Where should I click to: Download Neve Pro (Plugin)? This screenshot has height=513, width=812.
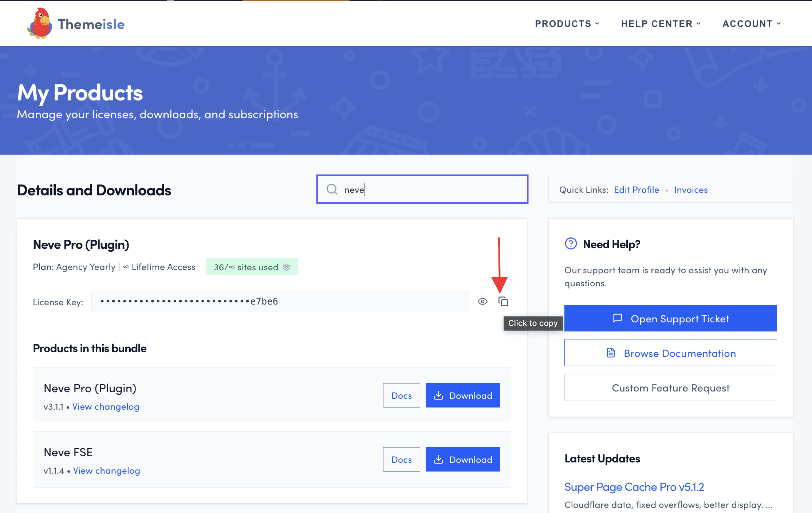463,395
